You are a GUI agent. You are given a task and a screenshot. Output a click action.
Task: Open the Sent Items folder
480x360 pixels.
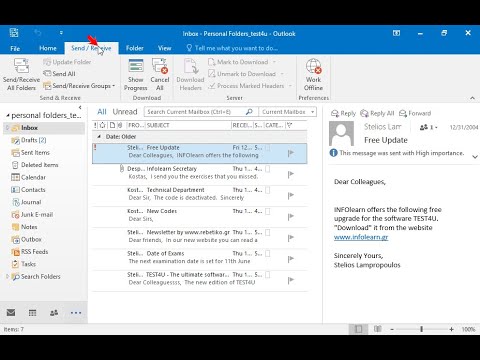pyautogui.click(x=30, y=152)
